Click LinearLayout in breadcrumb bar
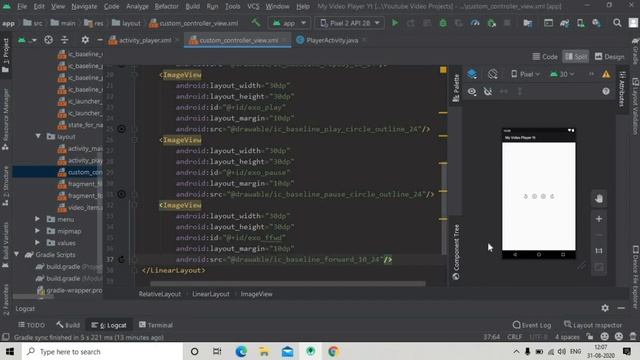The image size is (640, 360). click(211, 294)
